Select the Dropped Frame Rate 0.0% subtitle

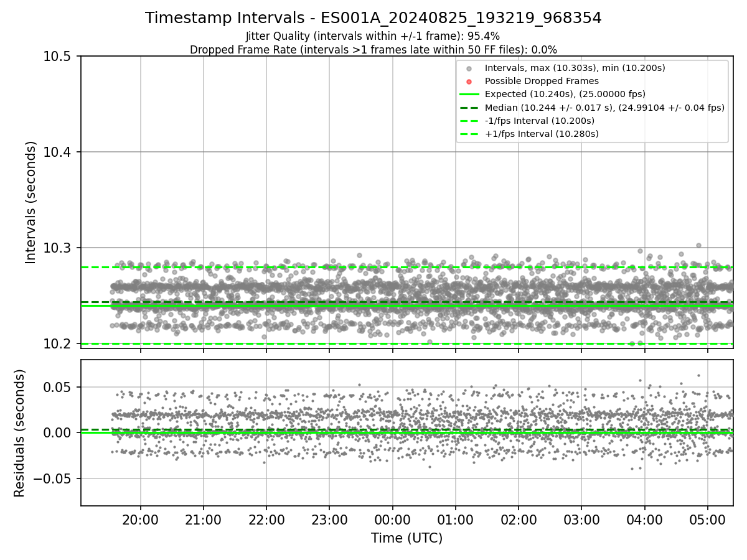point(374,50)
